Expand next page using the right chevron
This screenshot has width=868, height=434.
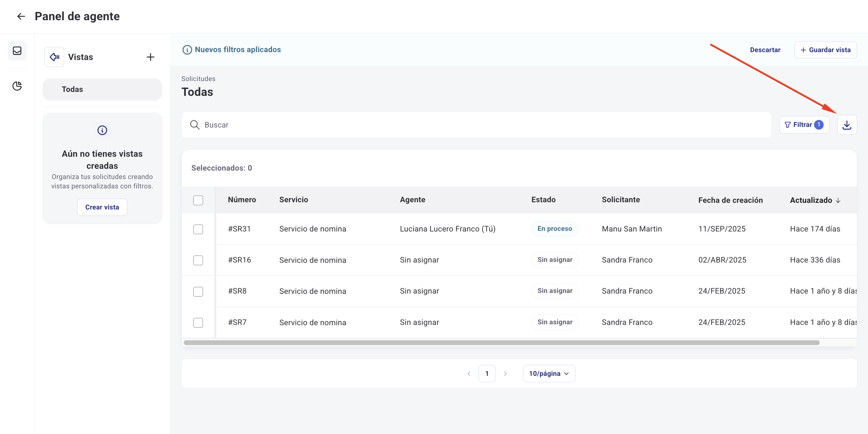coord(505,373)
